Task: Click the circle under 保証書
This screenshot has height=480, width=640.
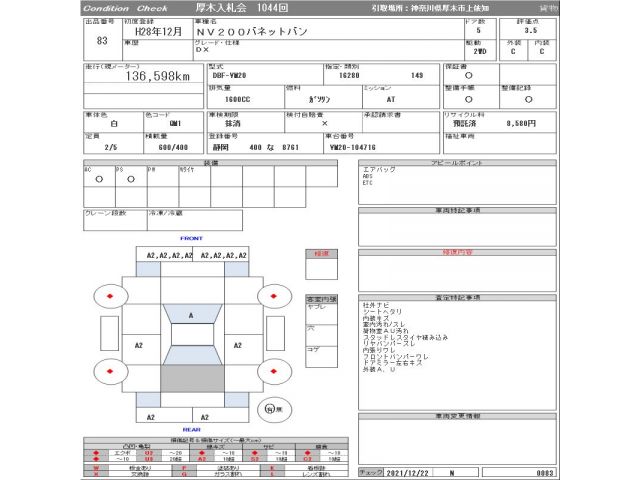Action: [x=469, y=76]
